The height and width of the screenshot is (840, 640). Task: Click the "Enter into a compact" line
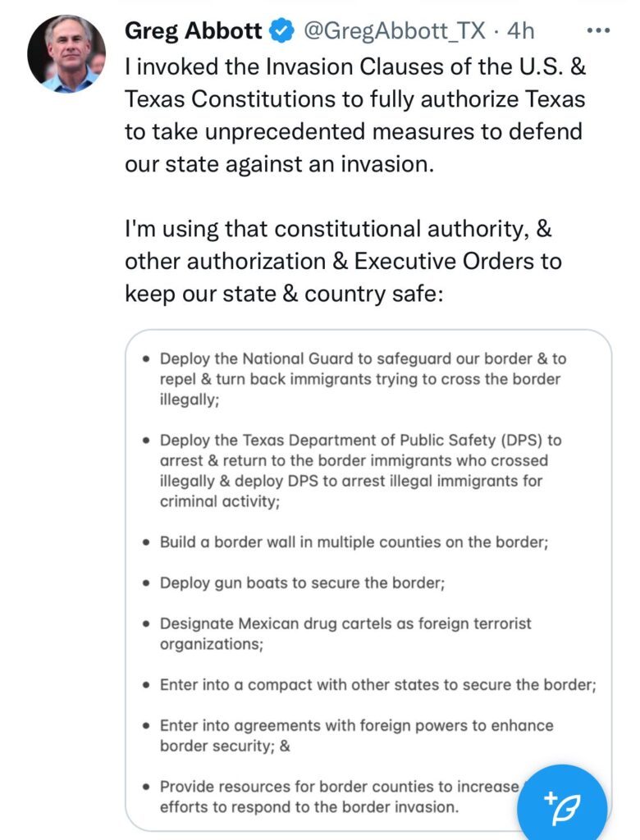[377, 685]
